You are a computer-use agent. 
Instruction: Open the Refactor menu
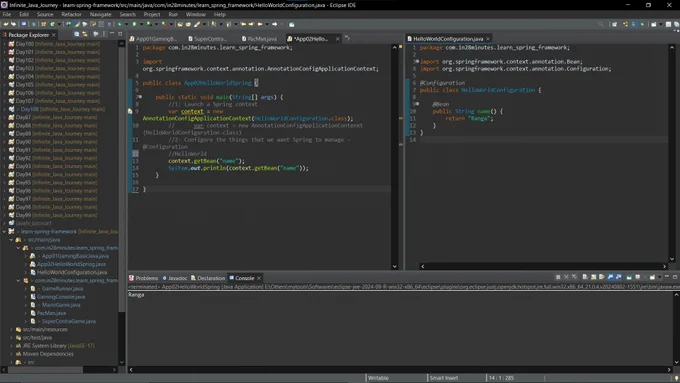point(72,14)
